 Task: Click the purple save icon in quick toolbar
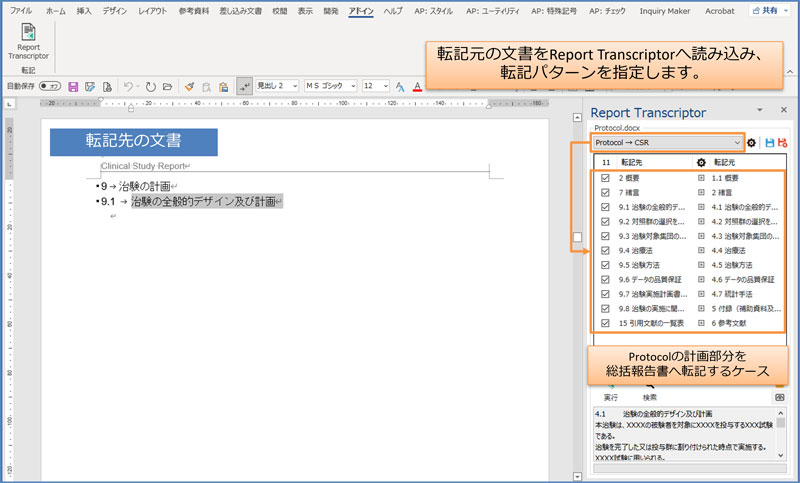(73, 87)
